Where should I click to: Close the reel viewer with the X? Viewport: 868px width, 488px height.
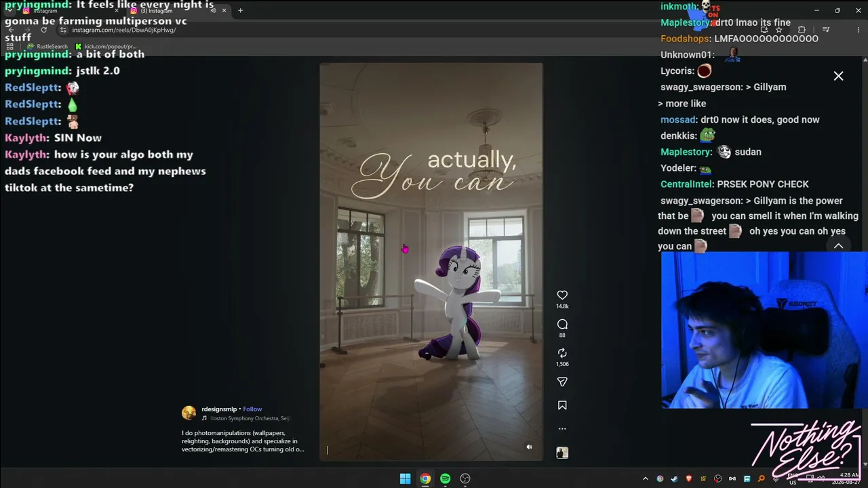coord(838,76)
